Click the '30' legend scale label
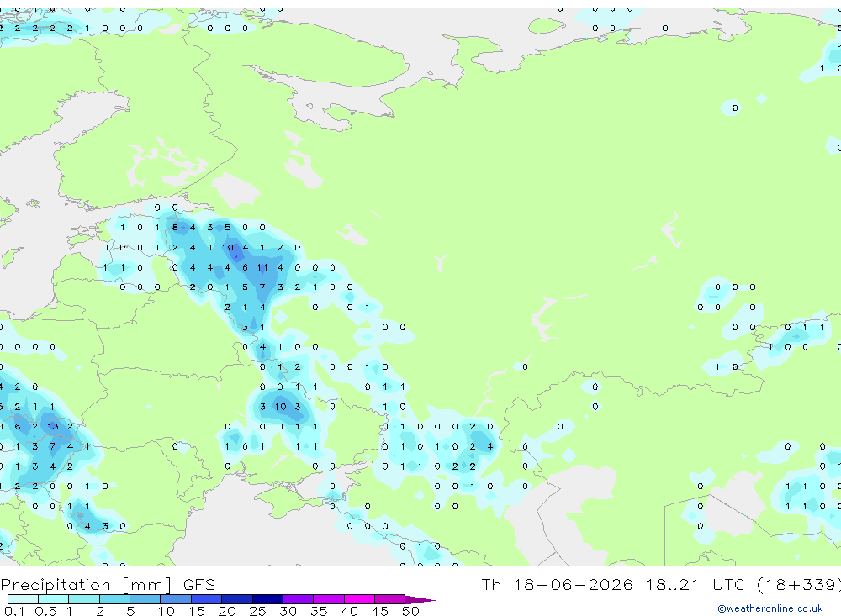Screen dimensions: 841x616 (288, 611)
